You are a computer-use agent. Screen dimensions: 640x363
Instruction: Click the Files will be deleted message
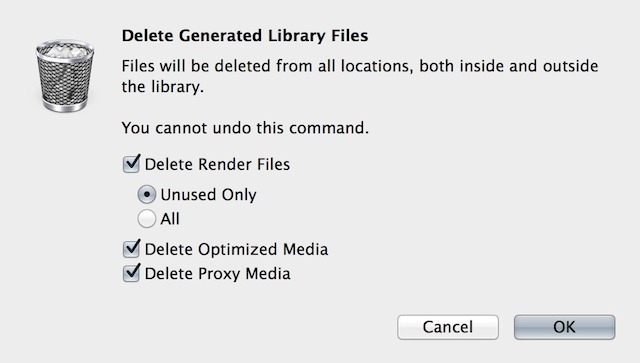(x=360, y=76)
